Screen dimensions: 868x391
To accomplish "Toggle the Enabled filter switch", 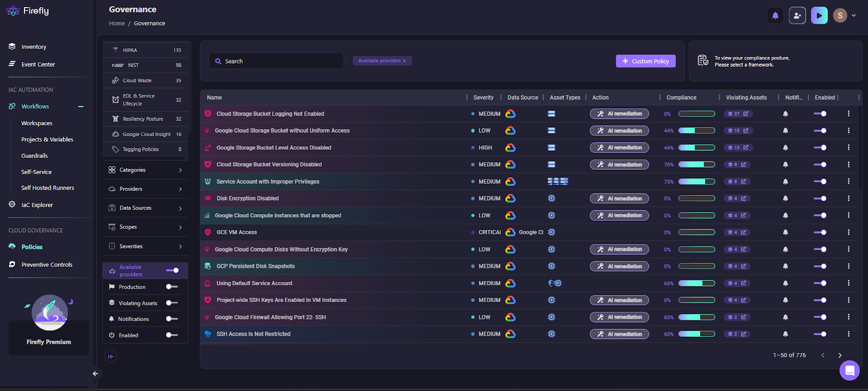I will coord(172,335).
